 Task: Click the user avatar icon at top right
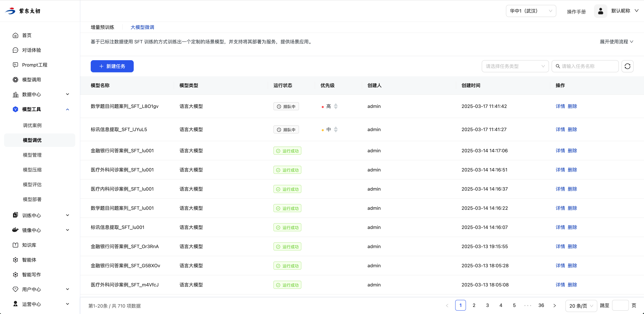click(x=600, y=11)
